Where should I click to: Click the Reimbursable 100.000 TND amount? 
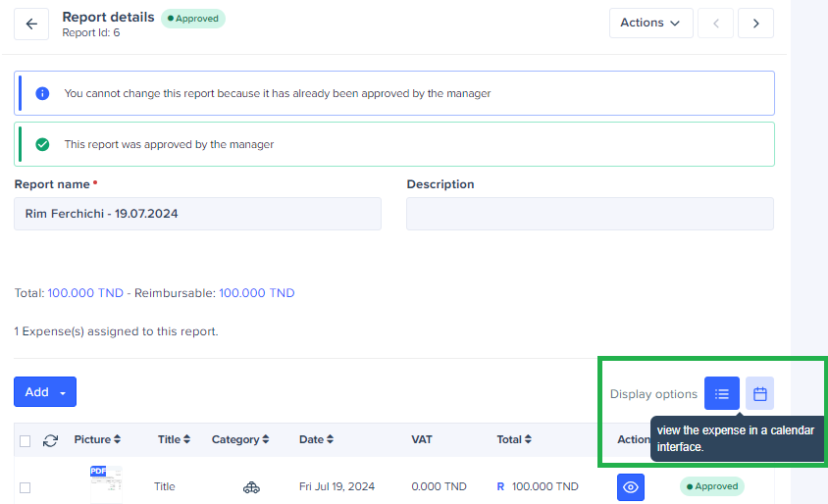pyautogui.click(x=256, y=293)
